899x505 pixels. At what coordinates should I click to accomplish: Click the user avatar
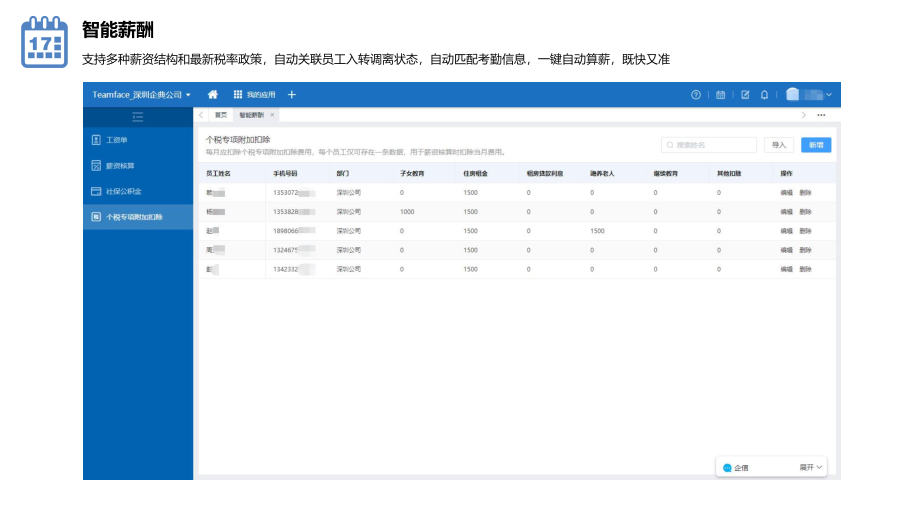(x=792, y=95)
